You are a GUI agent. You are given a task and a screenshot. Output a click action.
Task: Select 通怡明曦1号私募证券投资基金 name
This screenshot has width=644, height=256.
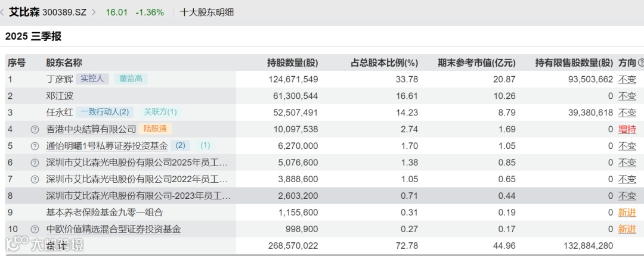click(107, 146)
